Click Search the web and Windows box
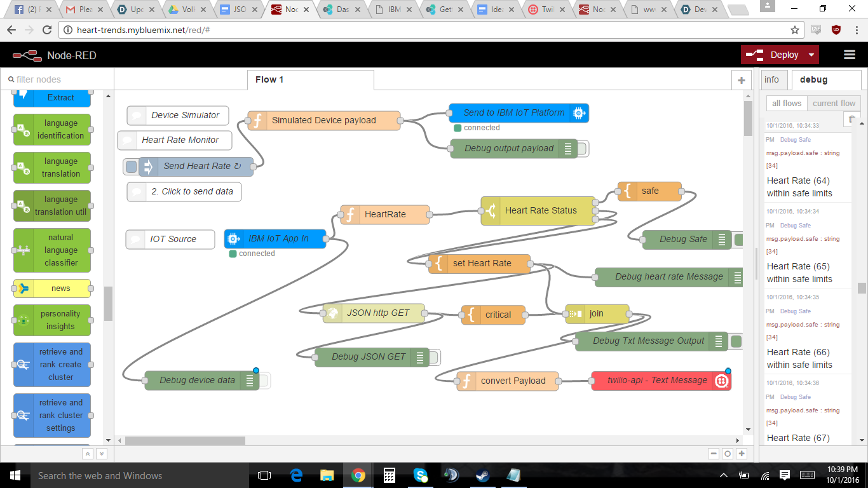868x488 pixels. [140, 475]
